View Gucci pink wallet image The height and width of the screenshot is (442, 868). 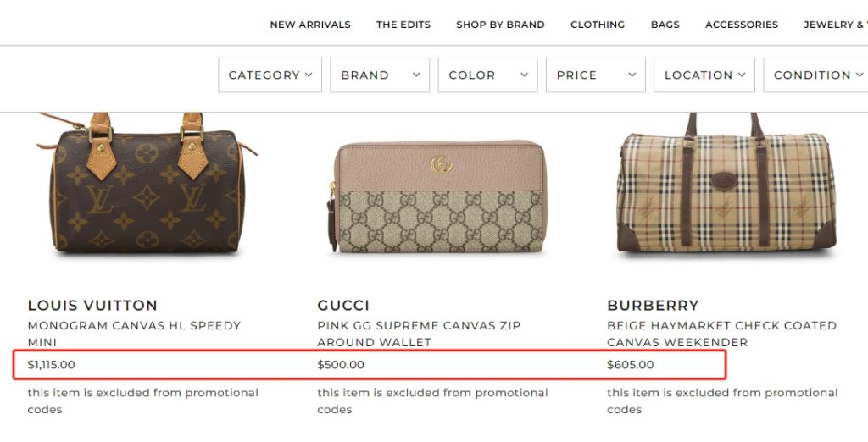pos(437,196)
